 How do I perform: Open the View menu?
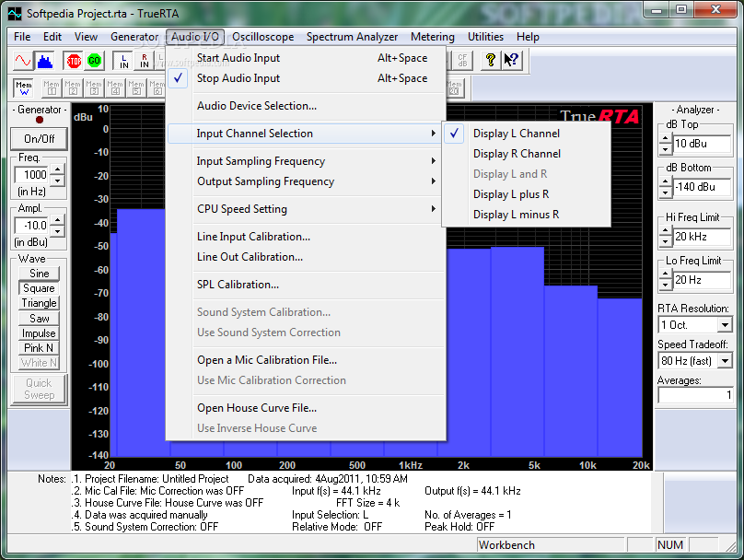click(86, 37)
